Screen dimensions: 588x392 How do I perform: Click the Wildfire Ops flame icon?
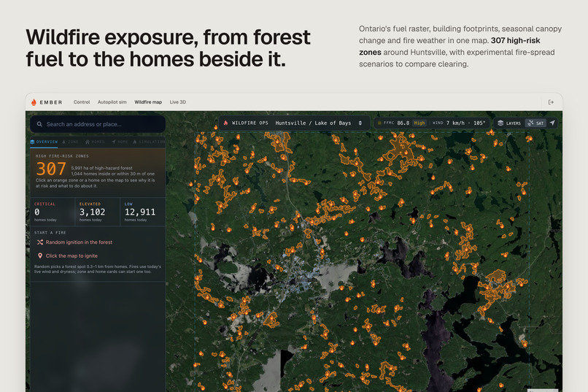[225, 123]
